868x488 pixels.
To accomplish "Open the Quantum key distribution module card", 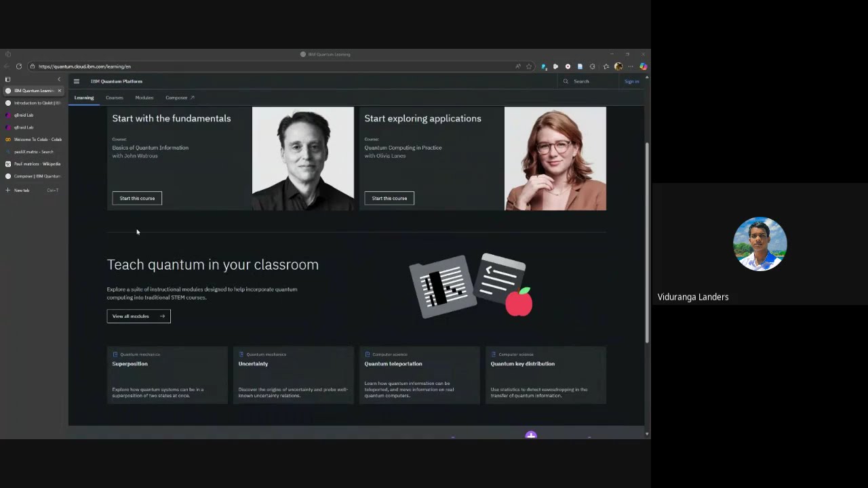I will [x=546, y=375].
